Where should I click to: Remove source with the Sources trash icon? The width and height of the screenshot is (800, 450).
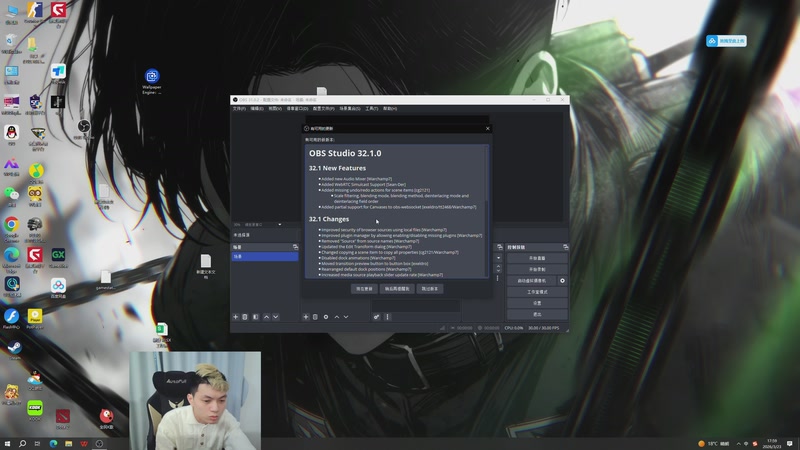pyautogui.click(x=315, y=317)
